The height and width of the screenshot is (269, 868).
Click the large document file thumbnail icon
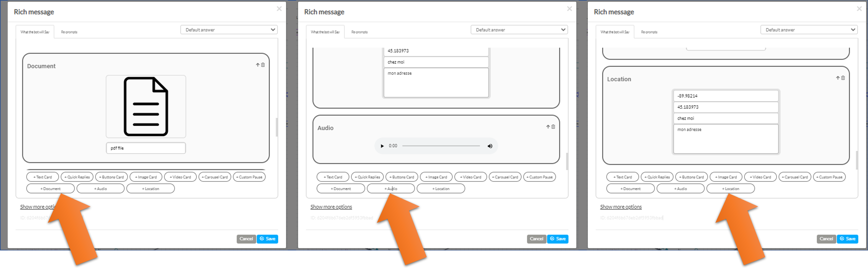point(146,106)
